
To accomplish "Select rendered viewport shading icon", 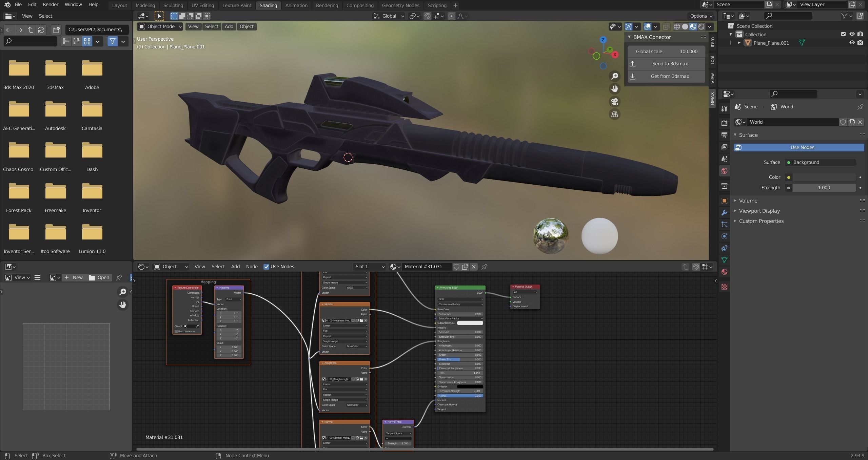I will coord(701,26).
